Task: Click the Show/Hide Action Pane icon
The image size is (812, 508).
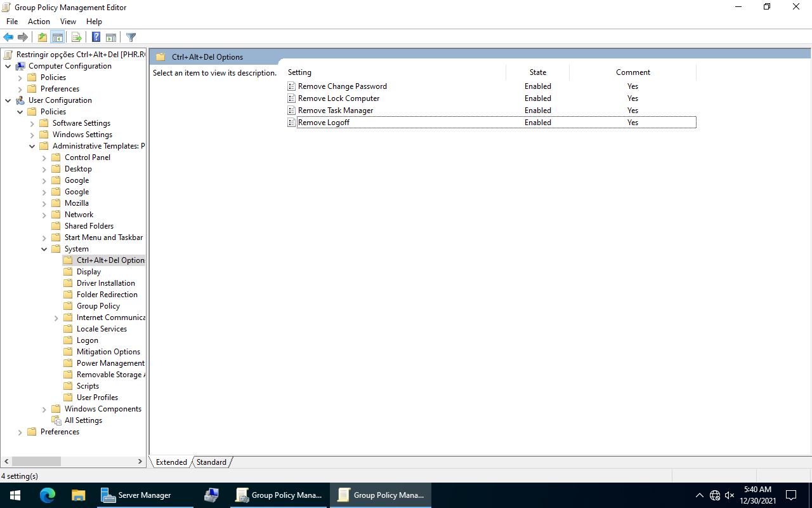Action: click(x=111, y=37)
